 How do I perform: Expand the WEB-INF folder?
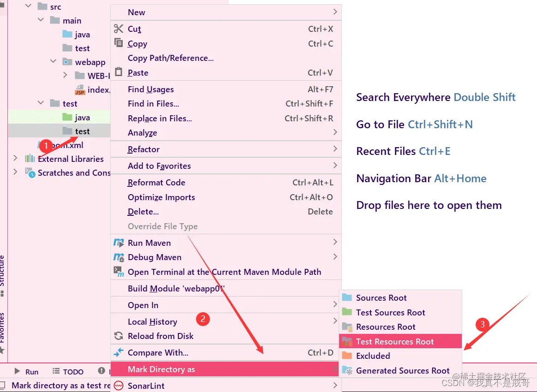[x=65, y=75]
